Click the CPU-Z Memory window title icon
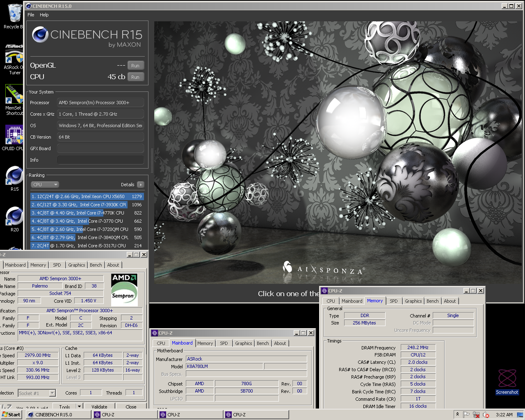Screen dimensions: 525x420 324,290
